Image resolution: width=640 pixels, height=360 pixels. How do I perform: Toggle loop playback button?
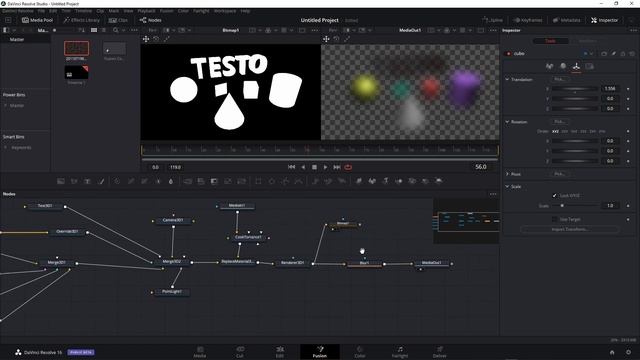point(348,167)
